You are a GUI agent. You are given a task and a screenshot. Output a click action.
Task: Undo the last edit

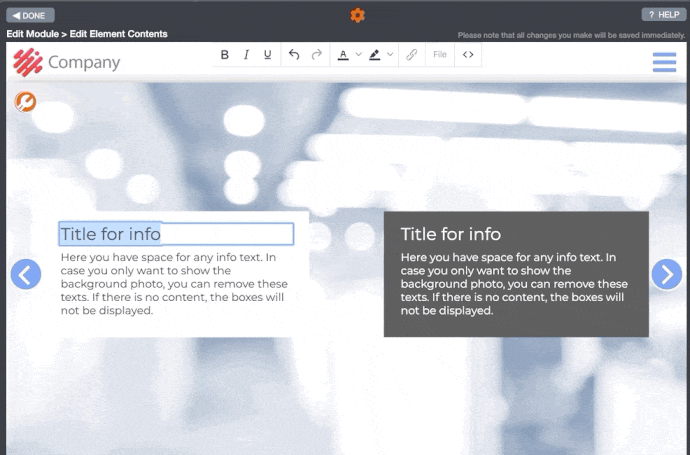click(x=294, y=55)
